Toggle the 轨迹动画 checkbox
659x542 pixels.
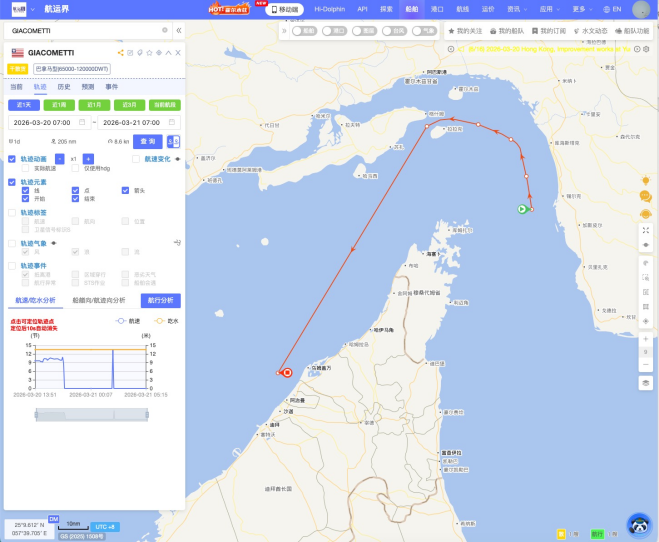point(12,159)
